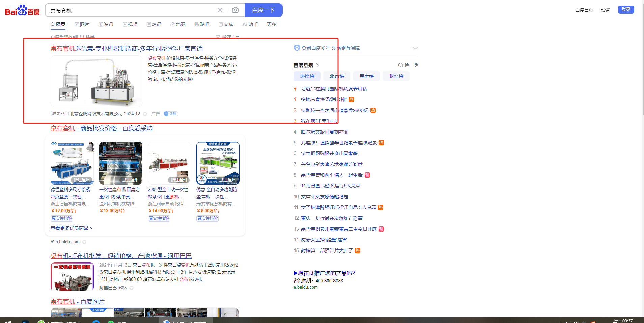Expand the 登录百度帐号 chevron
This screenshot has height=323, width=644.
415,48
